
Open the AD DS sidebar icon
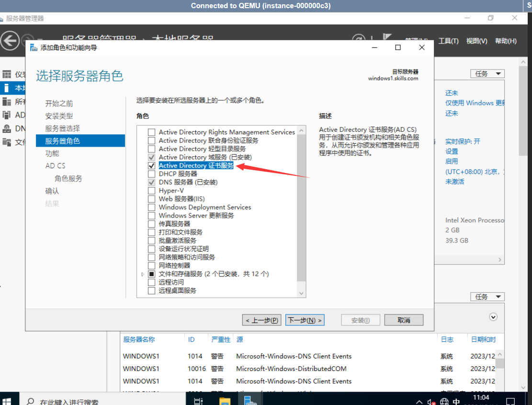pyautogui.click(x=7, y=115)
